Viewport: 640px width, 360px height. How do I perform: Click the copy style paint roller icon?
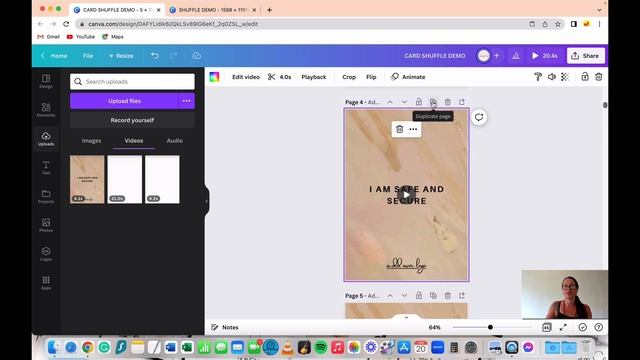(538, 77)
